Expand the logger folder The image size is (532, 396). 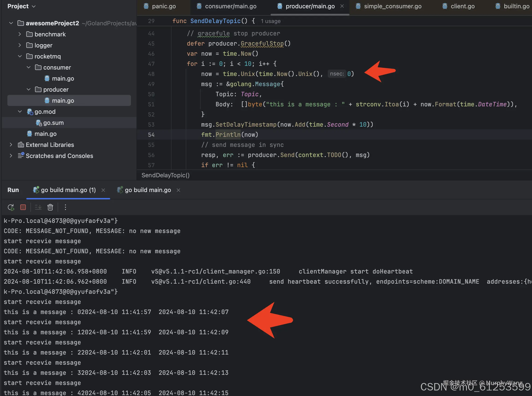(20, 45)
